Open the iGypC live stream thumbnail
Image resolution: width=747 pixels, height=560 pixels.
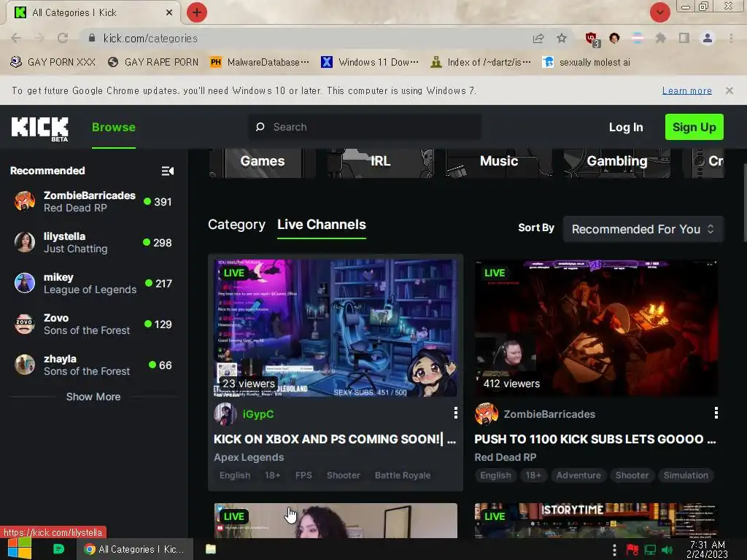tap(336, 327)
